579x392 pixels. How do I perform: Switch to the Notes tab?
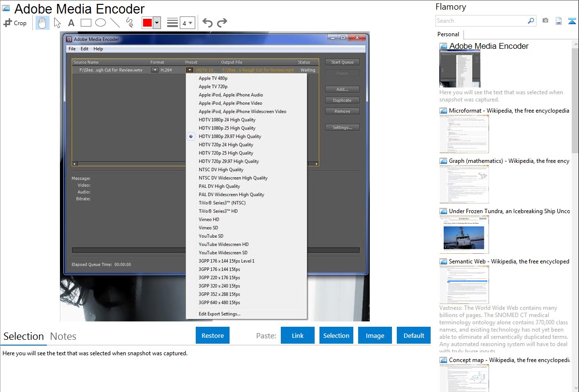tap(63, 336)
